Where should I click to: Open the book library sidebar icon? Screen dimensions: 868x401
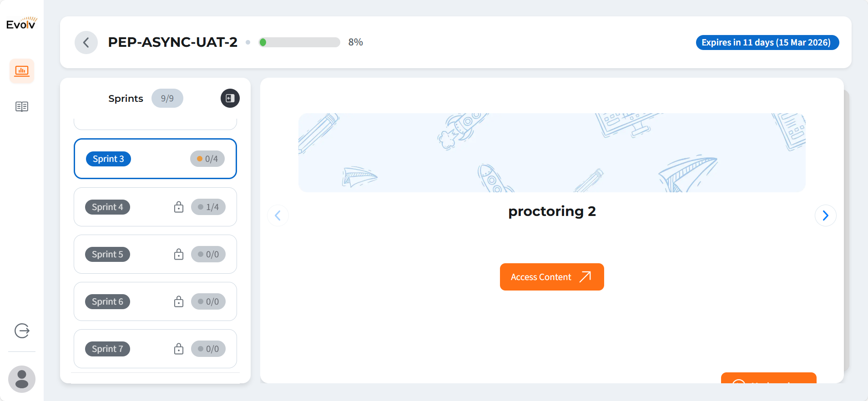point(22,107)
